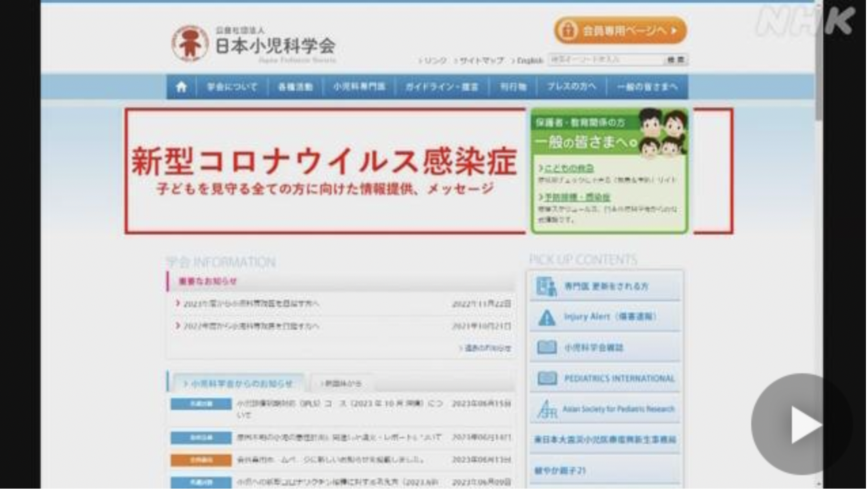
Task: Open the 刊行物 menu
Action: coord(513,87)
